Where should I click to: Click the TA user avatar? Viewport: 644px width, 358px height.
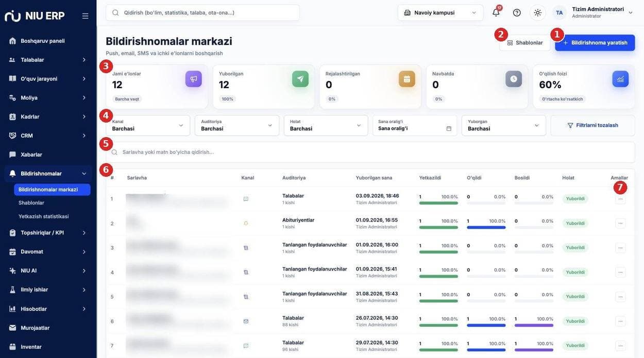pyautogui.click(x=560, y=12)
